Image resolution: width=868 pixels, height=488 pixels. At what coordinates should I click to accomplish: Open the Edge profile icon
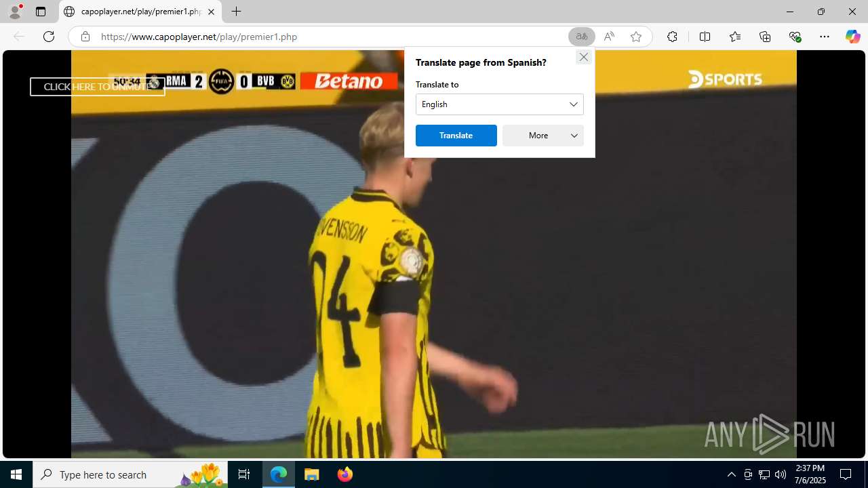[x=15, y=12]
